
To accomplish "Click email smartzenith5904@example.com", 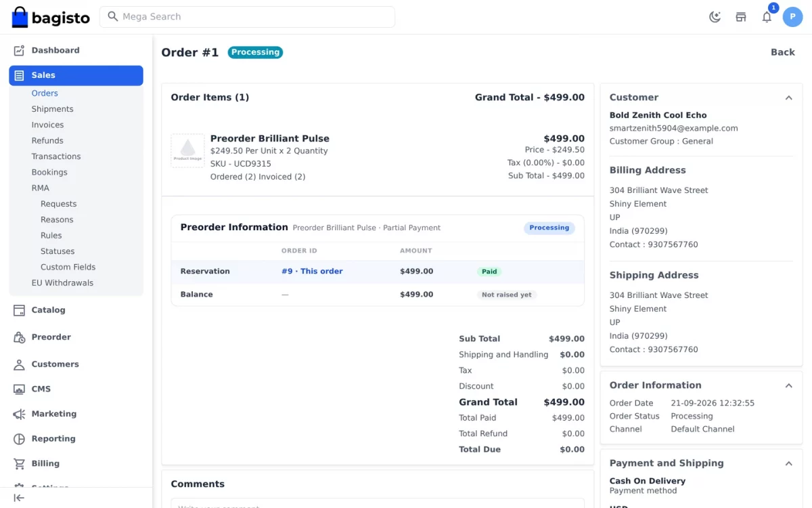I will [x=673, y=128].
